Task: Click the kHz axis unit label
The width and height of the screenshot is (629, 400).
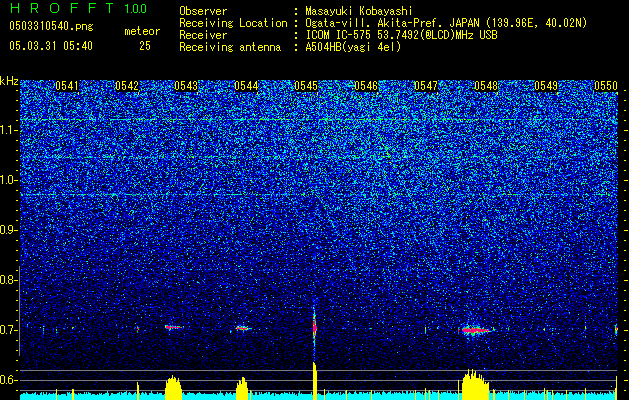Action: tap(9, 81)
